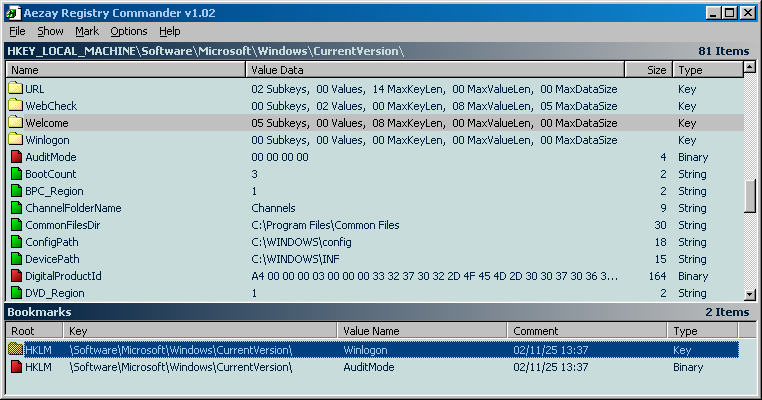The image size is (762, 400).
Task: Click the 'C:\WINDOWS\INF' value data
Action: 295,259
